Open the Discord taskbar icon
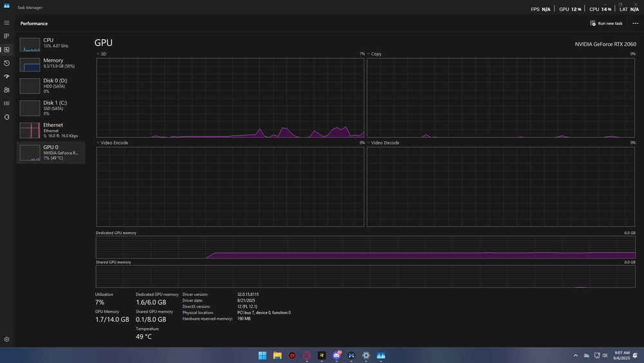 pos(336,355)
